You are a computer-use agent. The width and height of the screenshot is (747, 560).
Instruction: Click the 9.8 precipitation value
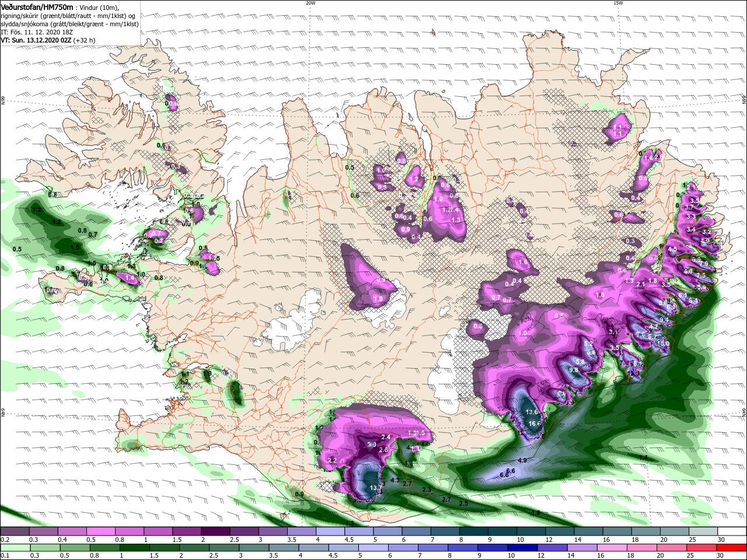[x=573, y=370]
